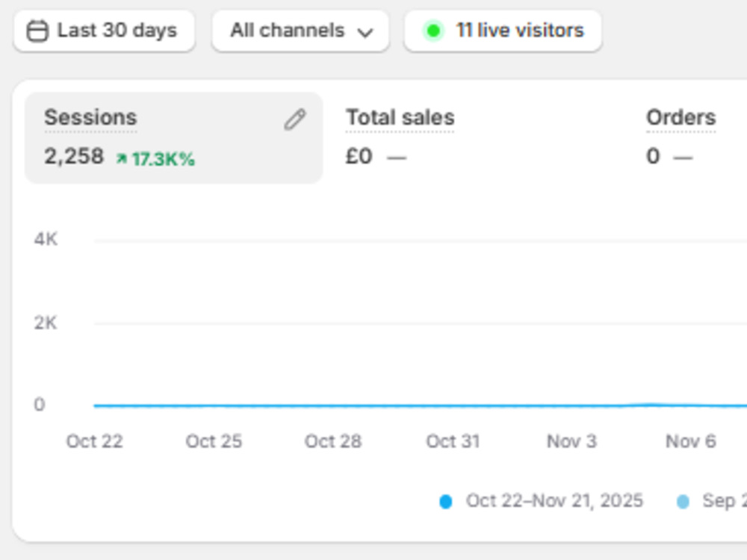747x560 pixels.
Task: Click the dark blue legend color dot
Action: pos(445,502)
